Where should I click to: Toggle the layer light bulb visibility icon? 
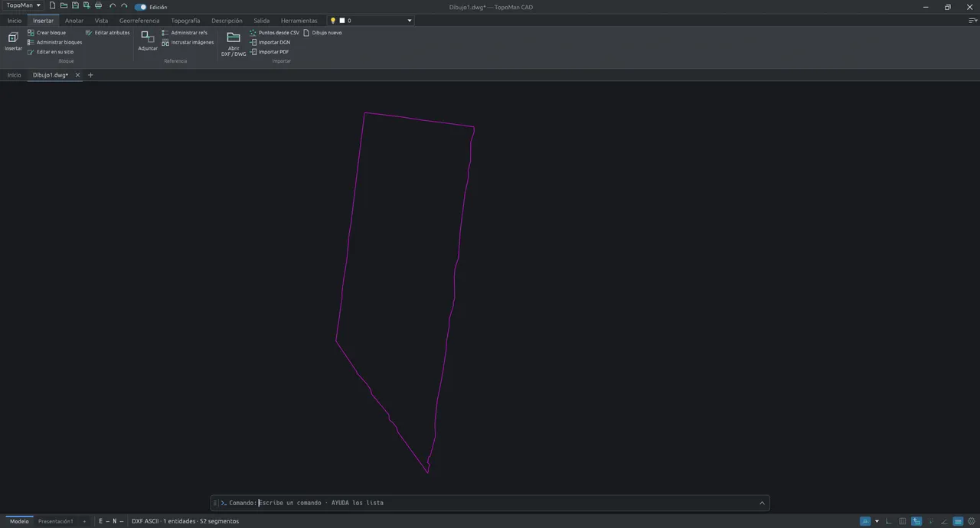pyautogui.click(x=333, y=21)
